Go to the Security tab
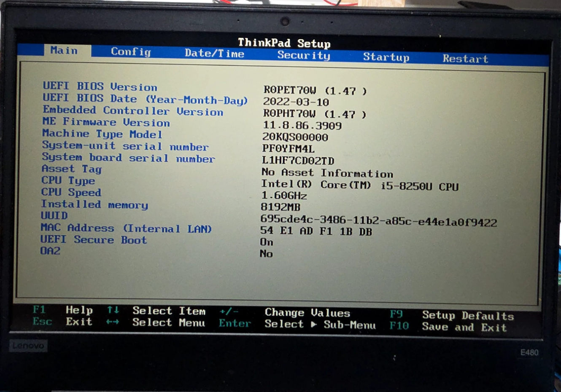This screenshot has width=561, height=392. [304, 56]
